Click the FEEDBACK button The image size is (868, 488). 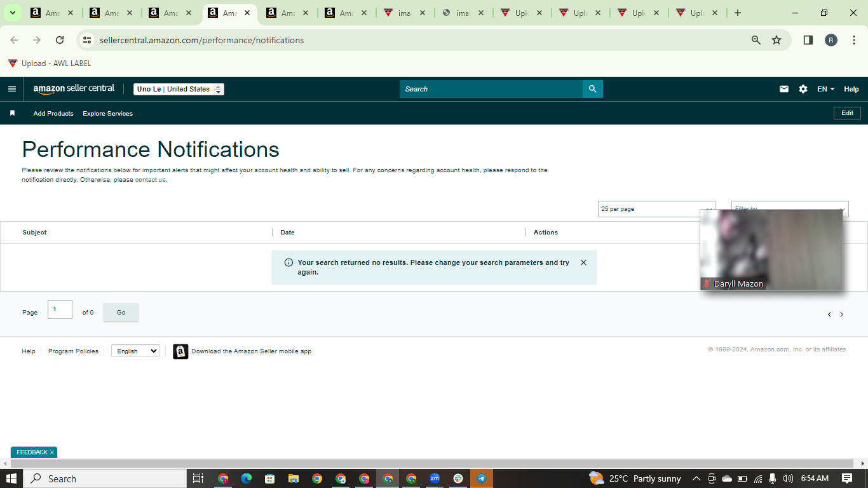[x=32, y=452]
